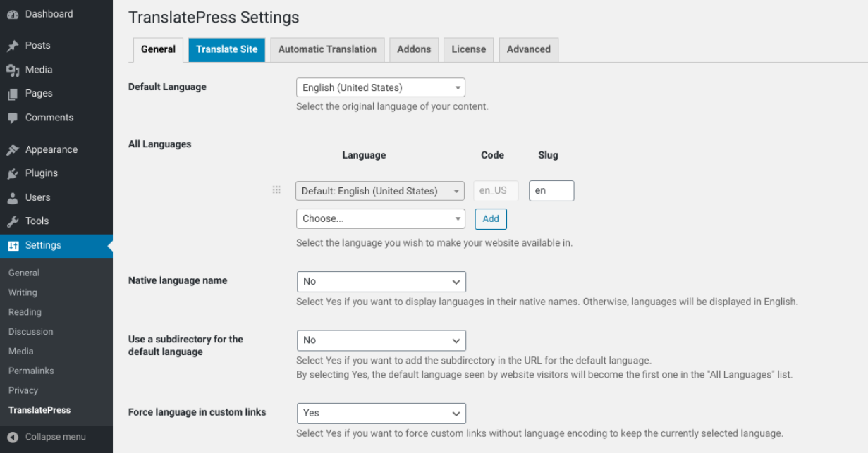Open the Choose... language dropdown
Screen dimensions: 868x453
pos(380,219)
